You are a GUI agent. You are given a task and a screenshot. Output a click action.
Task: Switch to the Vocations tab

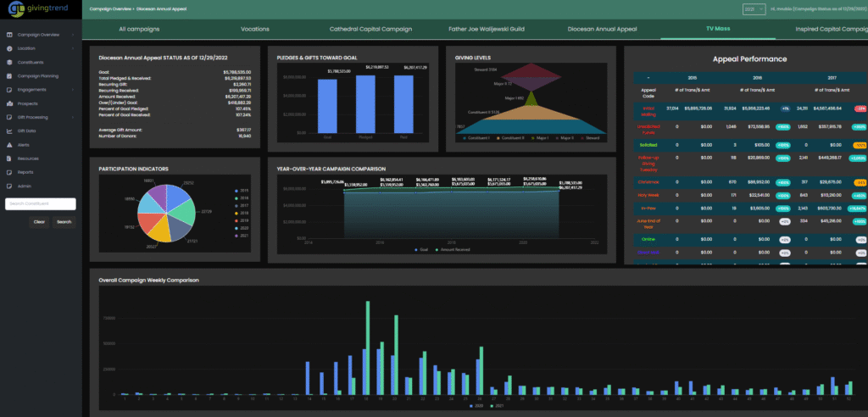(x=255, y=29)
